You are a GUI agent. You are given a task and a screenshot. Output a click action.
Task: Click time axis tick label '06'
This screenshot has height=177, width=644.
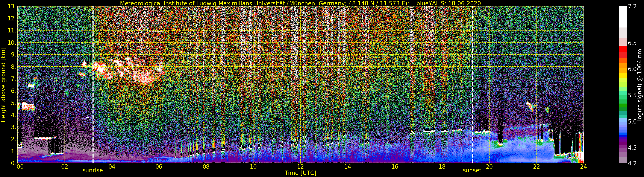159,166
